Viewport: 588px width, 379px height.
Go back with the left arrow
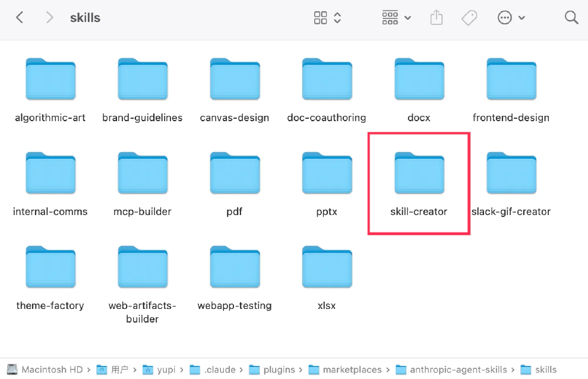point(20,18)
